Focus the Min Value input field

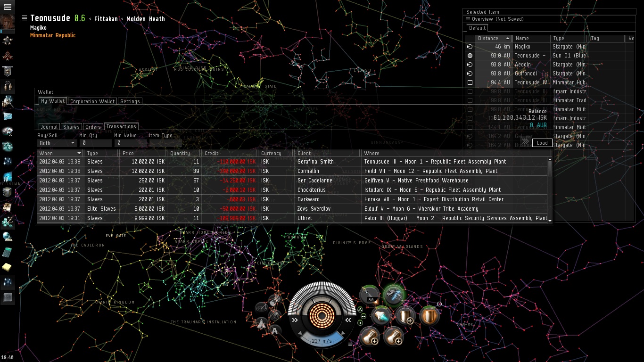(131, 143)
